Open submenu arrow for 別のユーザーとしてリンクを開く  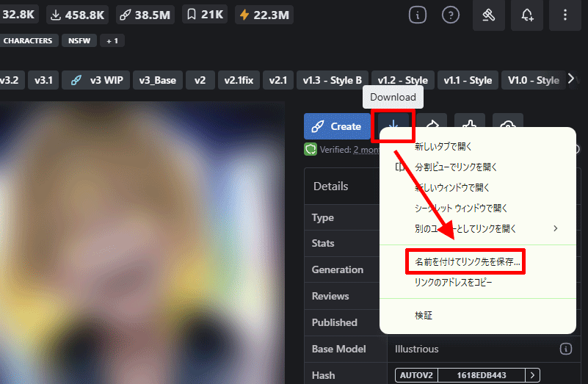tap(556, 228)
